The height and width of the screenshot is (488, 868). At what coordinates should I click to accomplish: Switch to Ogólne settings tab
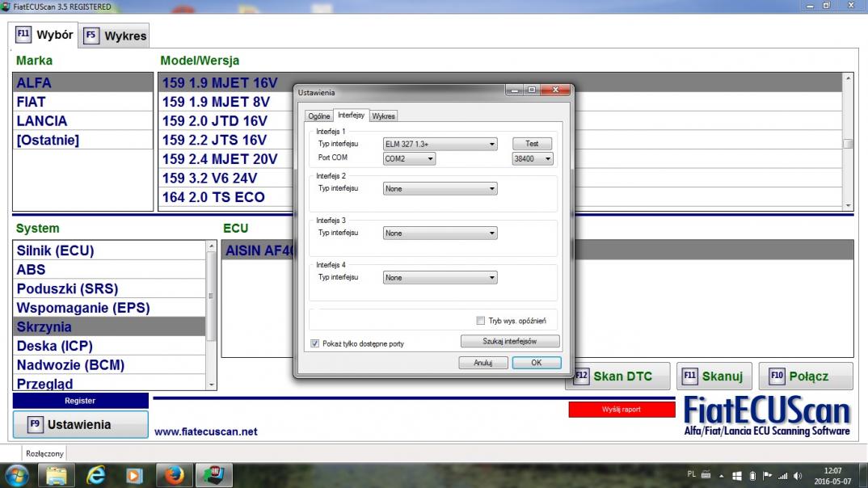[319, 116]
